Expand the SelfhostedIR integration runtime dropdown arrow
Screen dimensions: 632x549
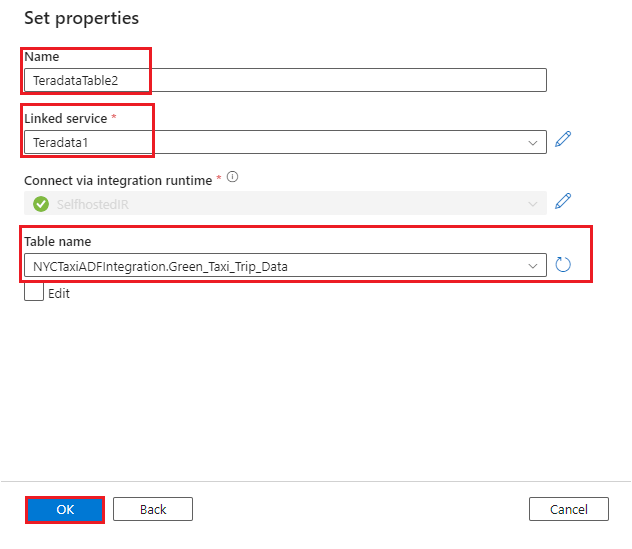[x=532, y=204]
